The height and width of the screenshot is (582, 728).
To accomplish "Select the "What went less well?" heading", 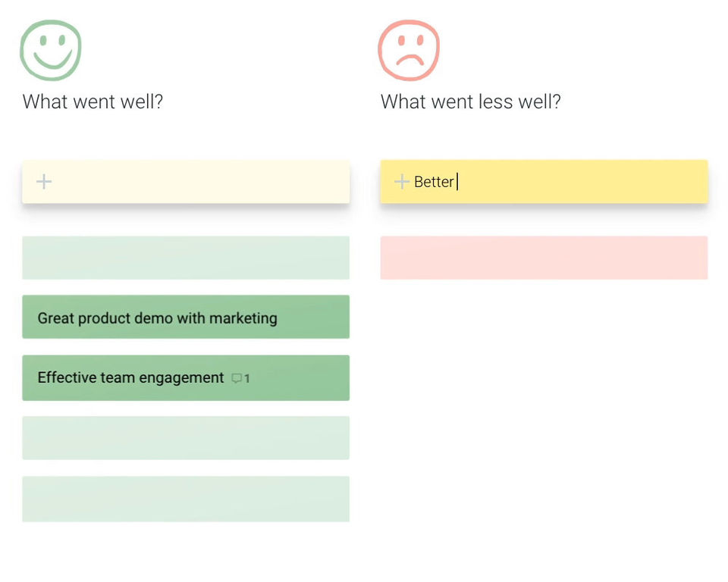I will pyautogui.click(x=470, y=102).
